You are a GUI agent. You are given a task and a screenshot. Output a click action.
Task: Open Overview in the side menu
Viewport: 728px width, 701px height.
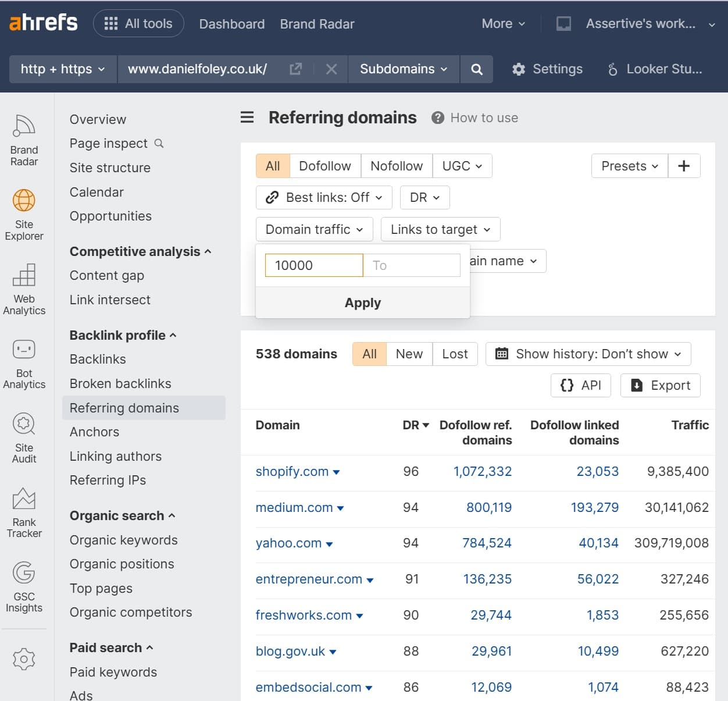click(x=98, y=119)
